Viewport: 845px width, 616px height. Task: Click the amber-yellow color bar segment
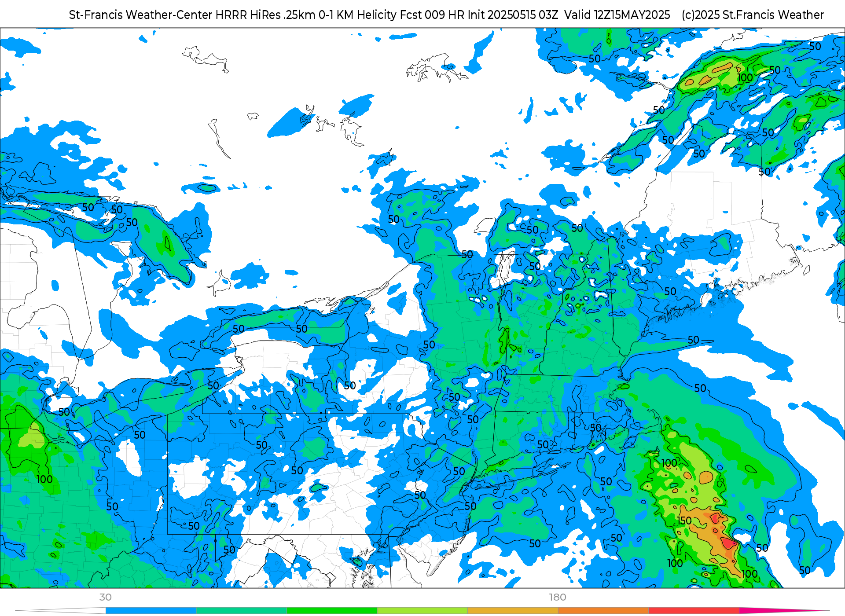[x=513, y=611]
